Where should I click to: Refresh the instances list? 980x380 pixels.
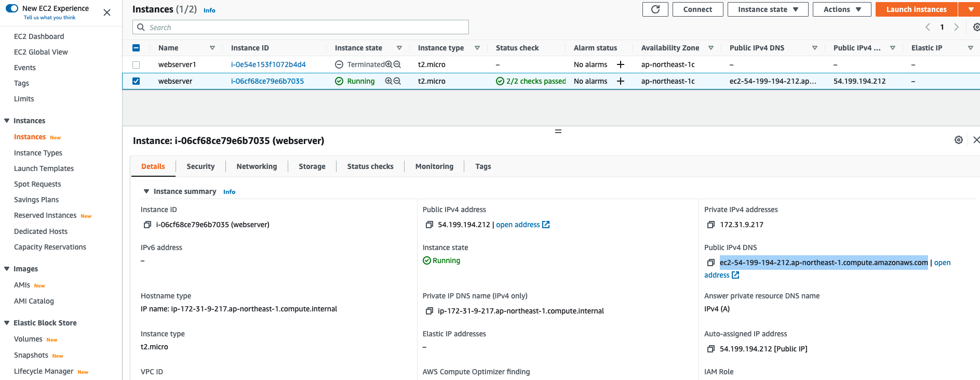click(x=655, y=9)
